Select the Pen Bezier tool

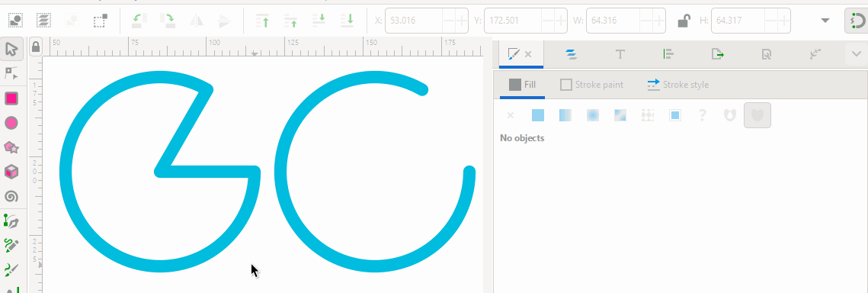(x=11, y=221)
